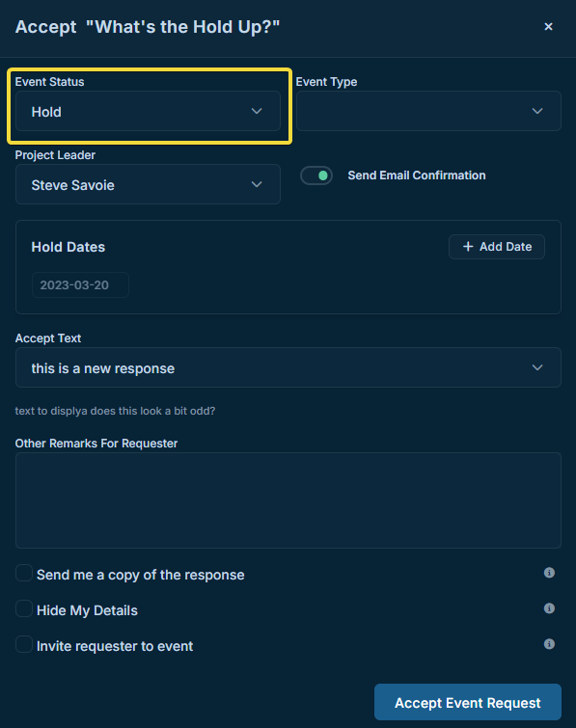
Task: Open the empty Event Type dropdown
Action: click(428, 111)
